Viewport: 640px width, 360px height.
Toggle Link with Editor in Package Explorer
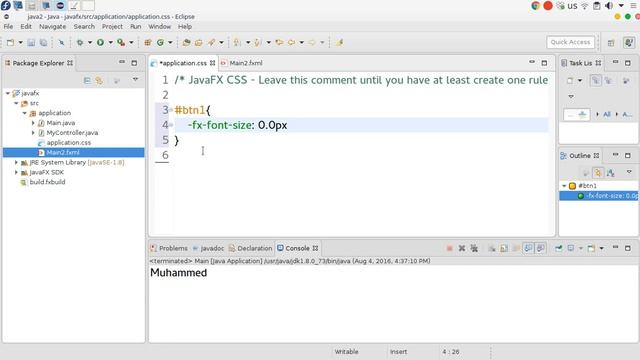pyautogui.click(x=99, y=80)
